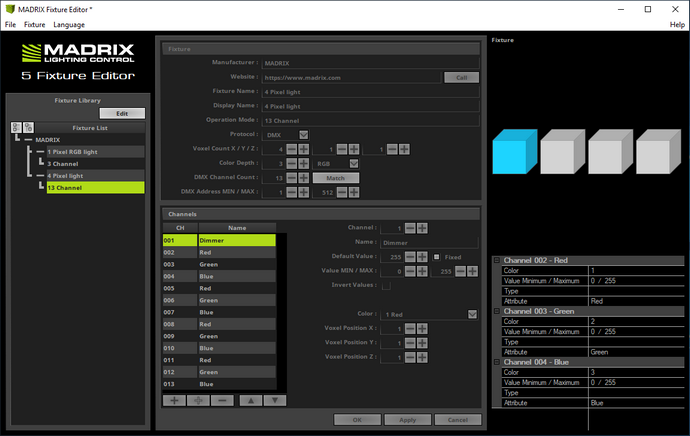The width and height of the screenshot is (690, 436).
Task: Select the last gray voxel cube
Action: pyautogui.click(x=658, y=152)
